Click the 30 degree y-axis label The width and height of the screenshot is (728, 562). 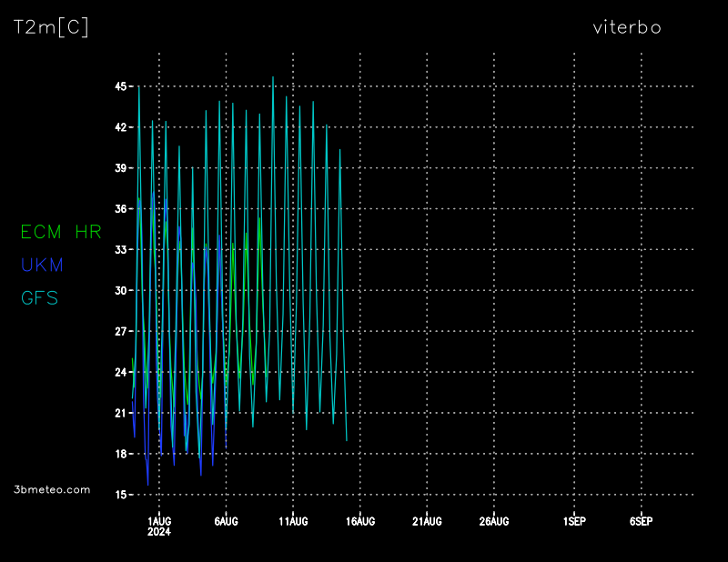tap(120, 291)
